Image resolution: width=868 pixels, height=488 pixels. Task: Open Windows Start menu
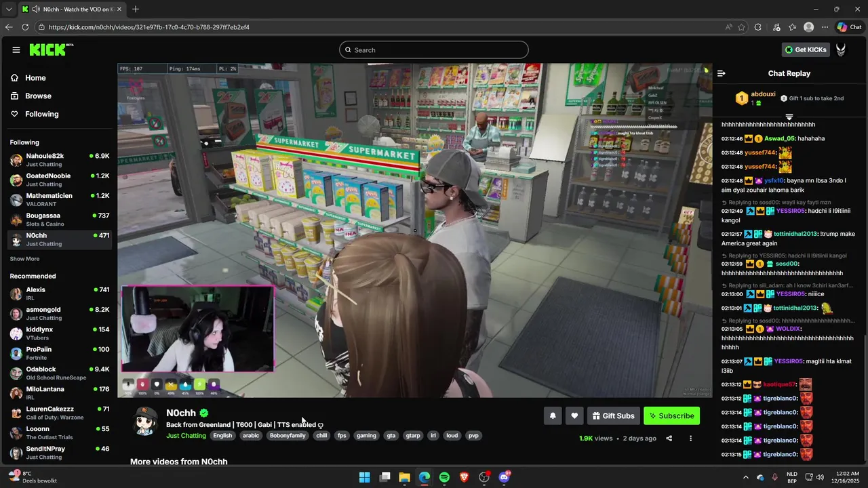point(364,477)
